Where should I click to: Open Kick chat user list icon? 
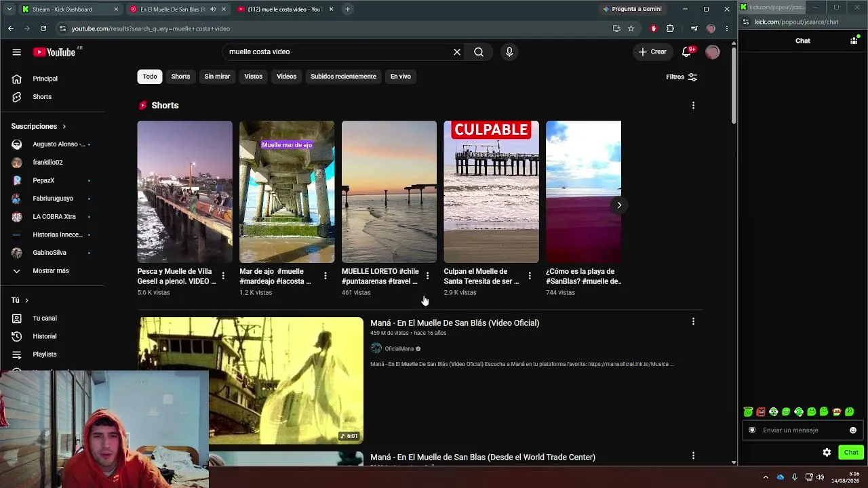(x=854, y=41)
